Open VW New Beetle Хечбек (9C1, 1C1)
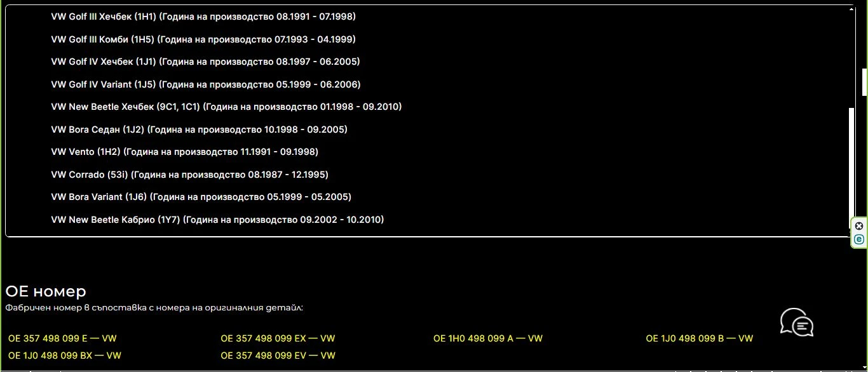This screenshot has height=372, width=868. pos(226,107)
